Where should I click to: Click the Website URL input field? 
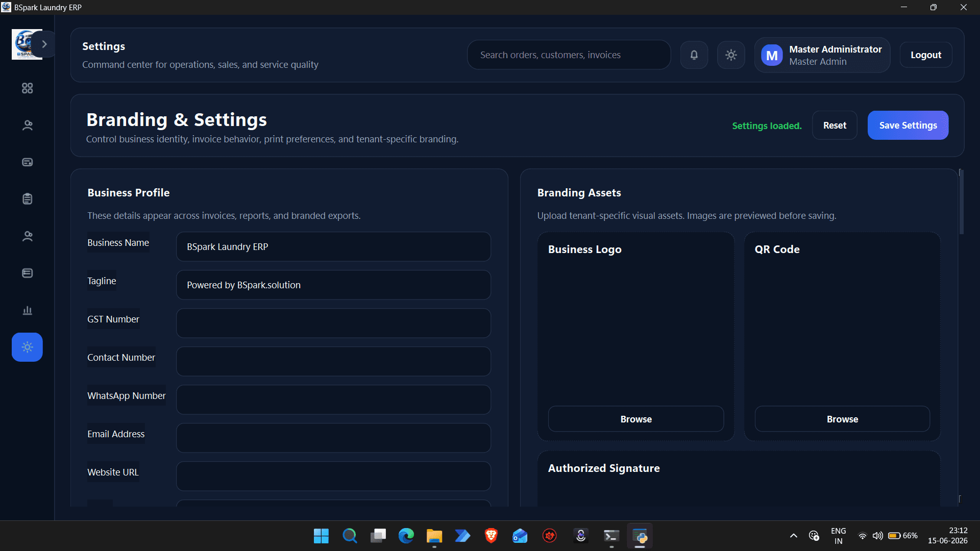pyautogui.click(x=333, y=477)
